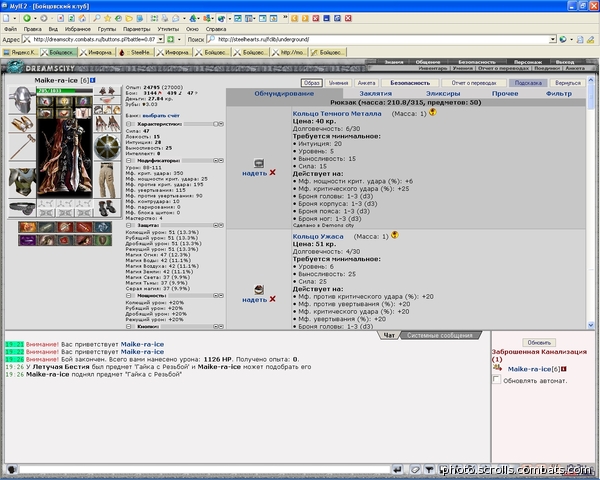The height and width of the screenshot is (480, 600).
Task: Open the Фильтр tab
Action: (x=559, y=93)
